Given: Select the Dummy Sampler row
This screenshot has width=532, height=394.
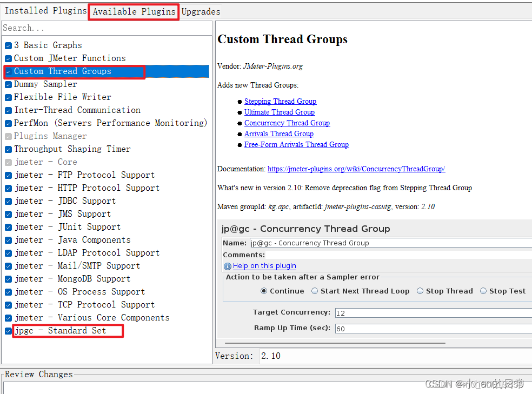Looking at the screenshot, I should [x=107, y=84].
